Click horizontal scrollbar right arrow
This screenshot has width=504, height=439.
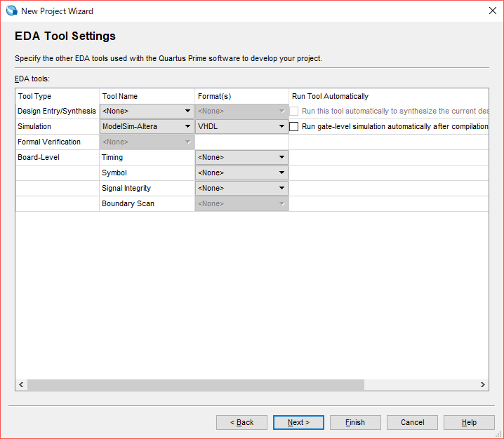tap(483, 385)
